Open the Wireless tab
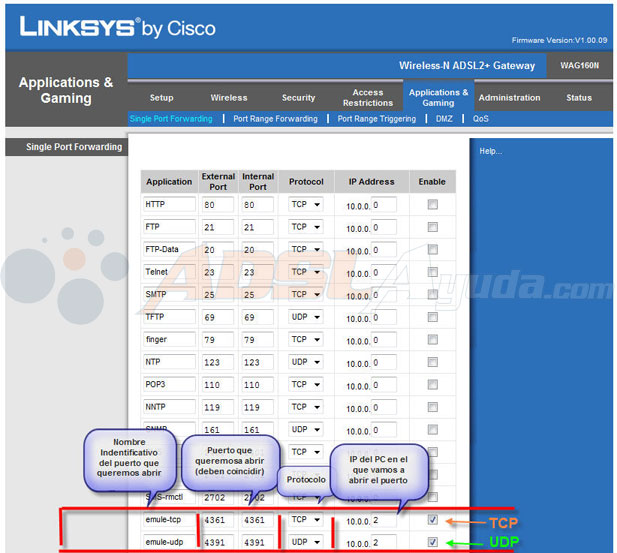Viewport: 617px width, 553px height. [x=229, y=98]
